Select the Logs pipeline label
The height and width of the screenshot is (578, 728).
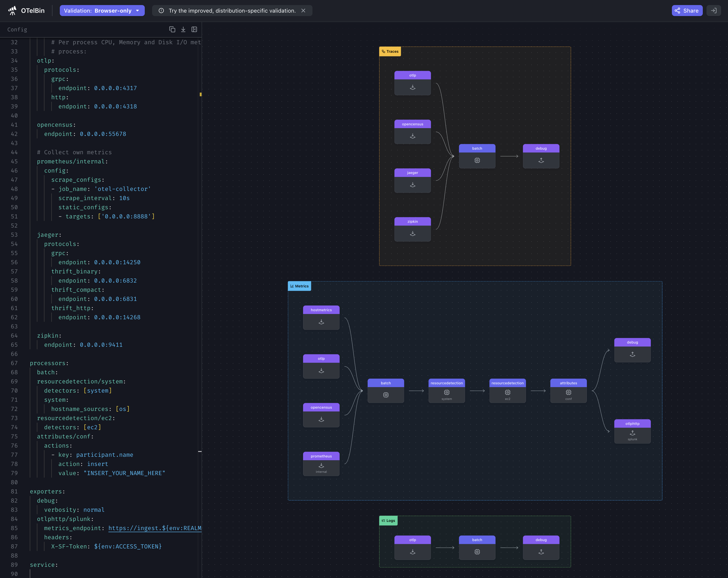point(388,520)
